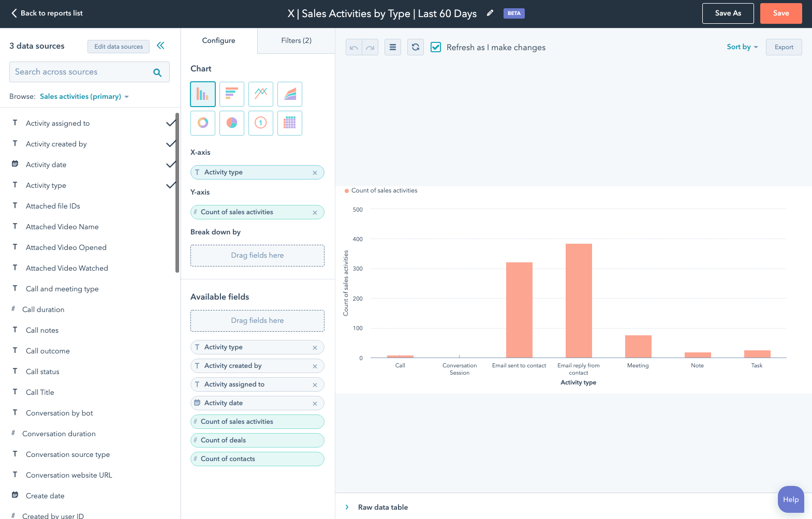Click the pencil icon to rename report
The image size is (812, 519).
tap(490, 13)
